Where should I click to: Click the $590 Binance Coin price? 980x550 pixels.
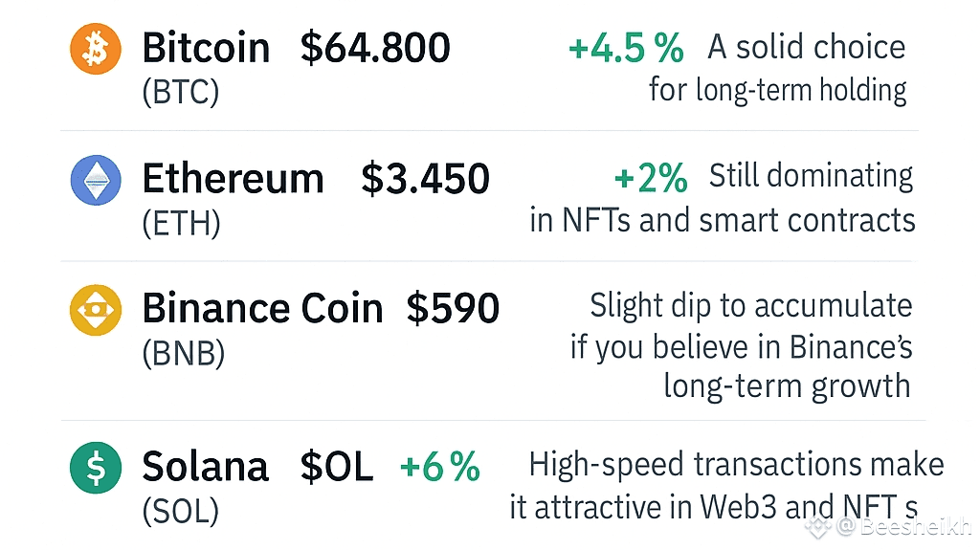point(453,309)
